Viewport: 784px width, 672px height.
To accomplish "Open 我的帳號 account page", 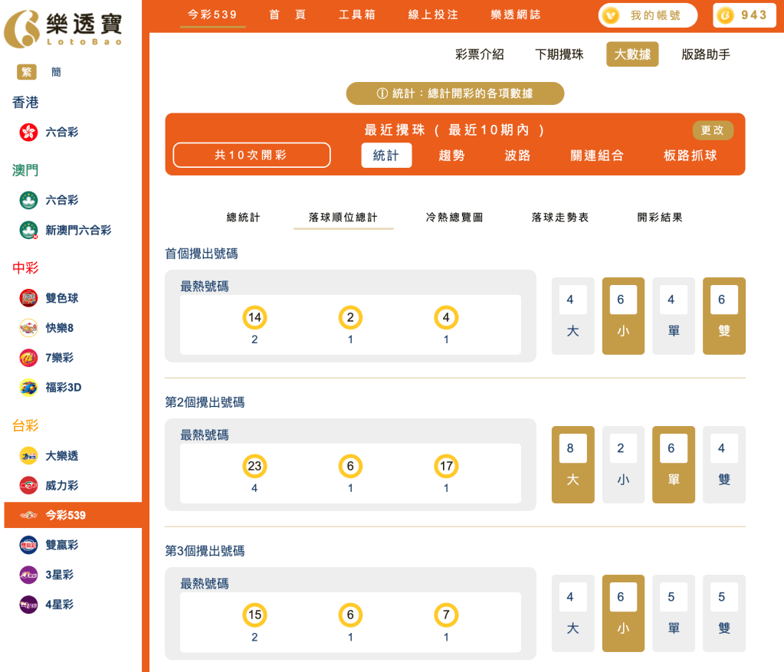I will [x=647, y=15].
